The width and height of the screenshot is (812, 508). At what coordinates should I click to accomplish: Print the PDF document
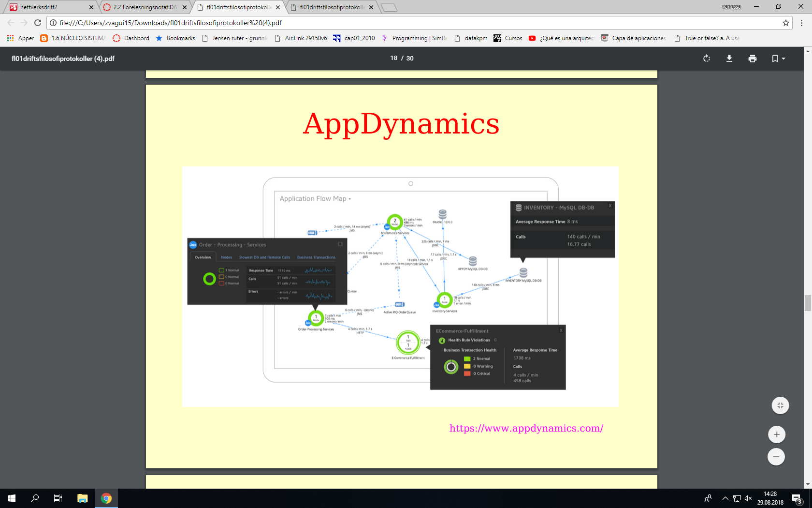[753, 59]
